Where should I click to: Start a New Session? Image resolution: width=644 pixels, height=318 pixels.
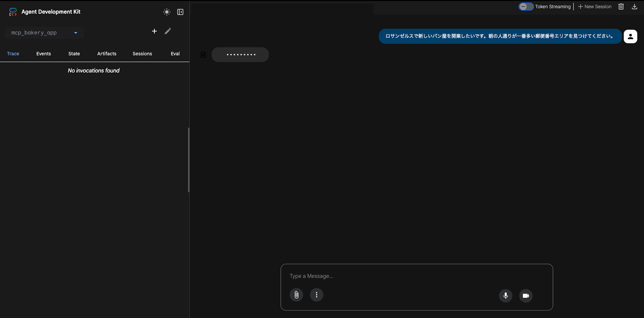tap(595, 7)
